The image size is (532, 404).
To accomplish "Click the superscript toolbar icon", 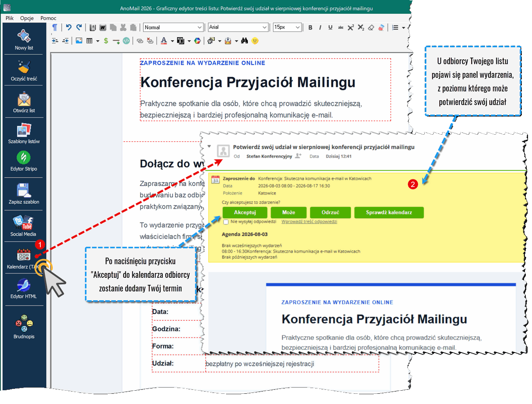I will (351, 27).
